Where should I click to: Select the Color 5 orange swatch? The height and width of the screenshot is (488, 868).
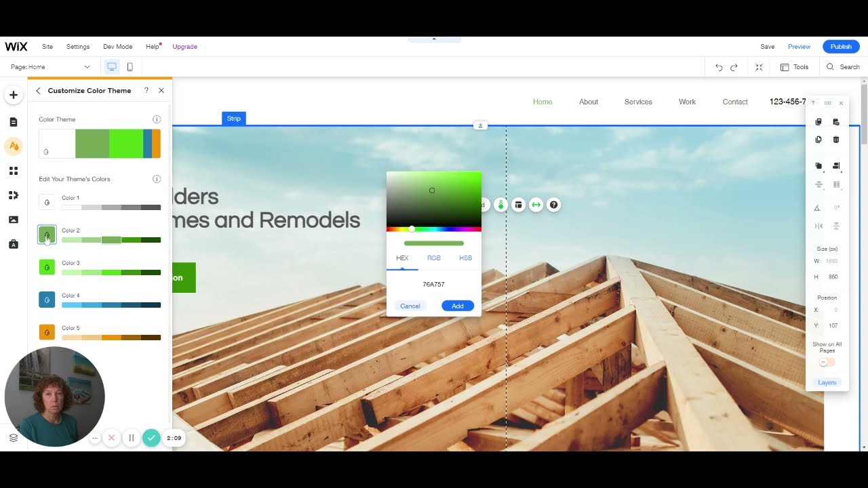coord(47,332)
